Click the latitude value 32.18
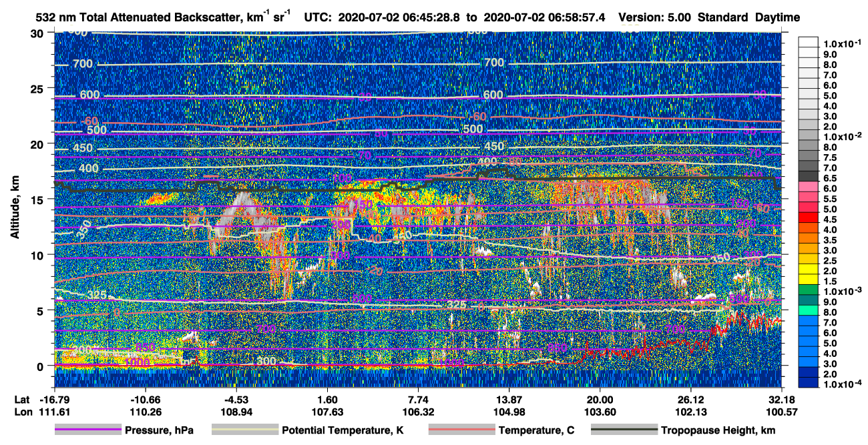The image size is (868, 445). pos(781,399)
